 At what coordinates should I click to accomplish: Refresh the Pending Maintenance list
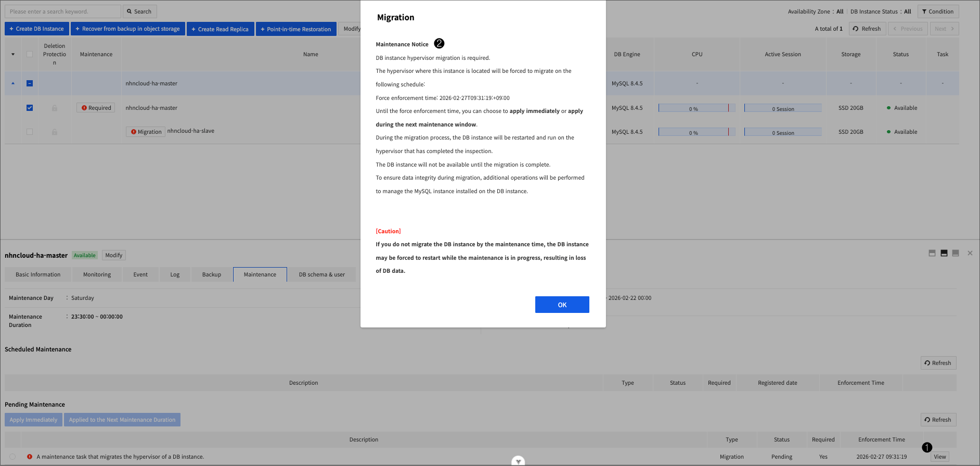pos(938,420)
